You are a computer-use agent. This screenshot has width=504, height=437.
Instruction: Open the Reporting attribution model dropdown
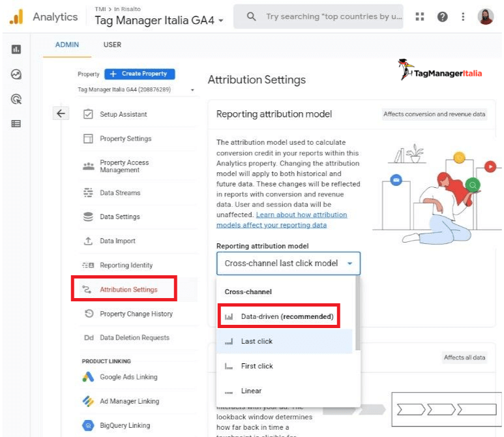click(x=288, y=264)
